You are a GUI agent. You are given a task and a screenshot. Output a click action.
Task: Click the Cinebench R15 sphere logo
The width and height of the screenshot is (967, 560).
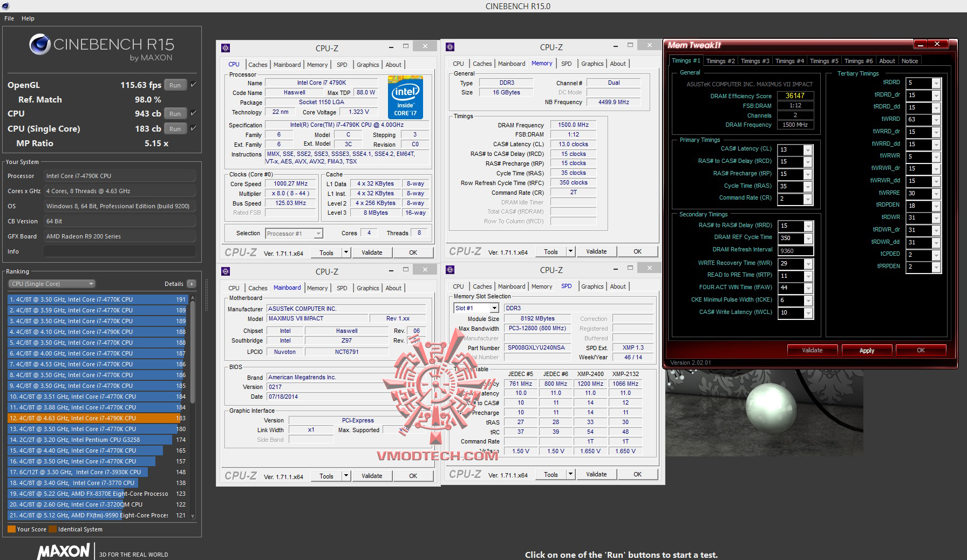point(40,45)
